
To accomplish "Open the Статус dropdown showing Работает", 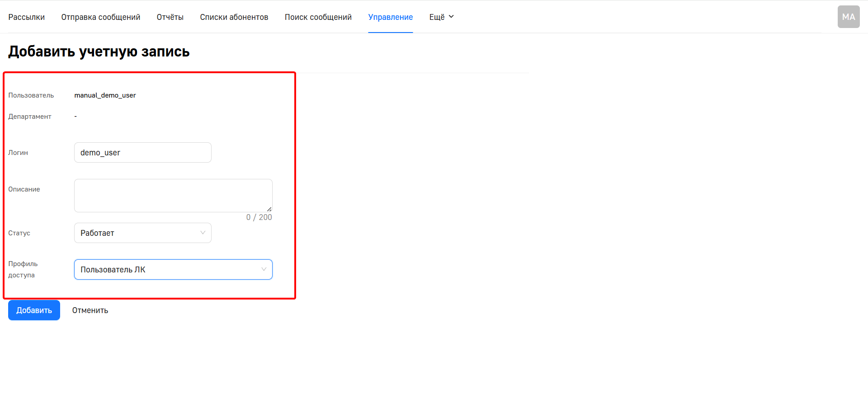I will (x=142, y=233).
